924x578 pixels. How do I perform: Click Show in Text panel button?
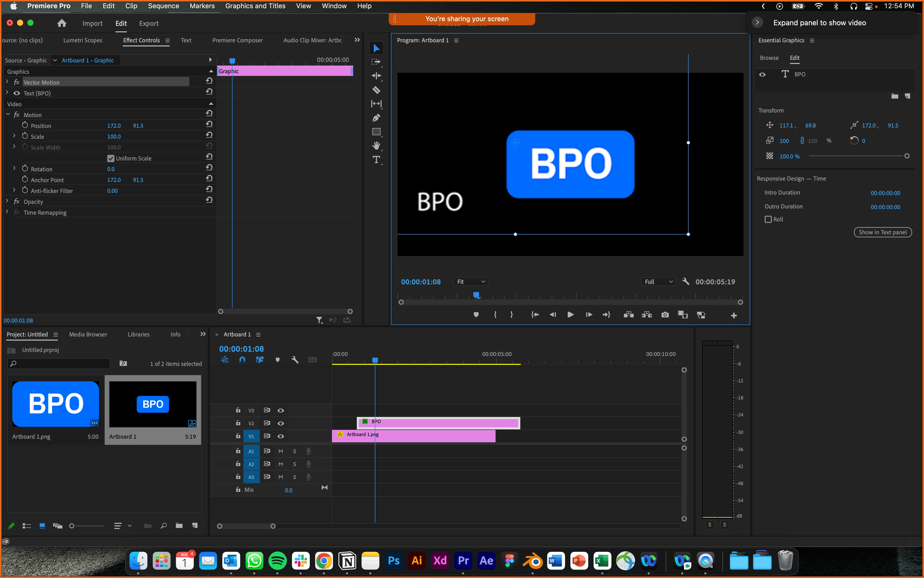click(x=882, y=232)
